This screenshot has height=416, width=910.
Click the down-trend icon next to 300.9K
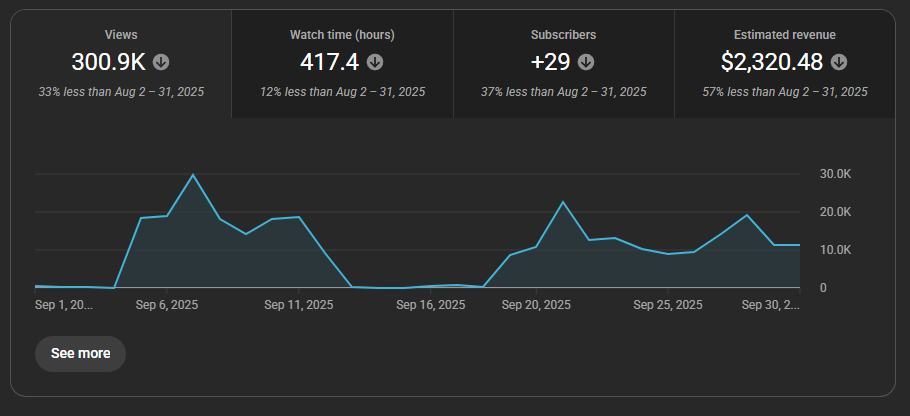click(161, 62)
